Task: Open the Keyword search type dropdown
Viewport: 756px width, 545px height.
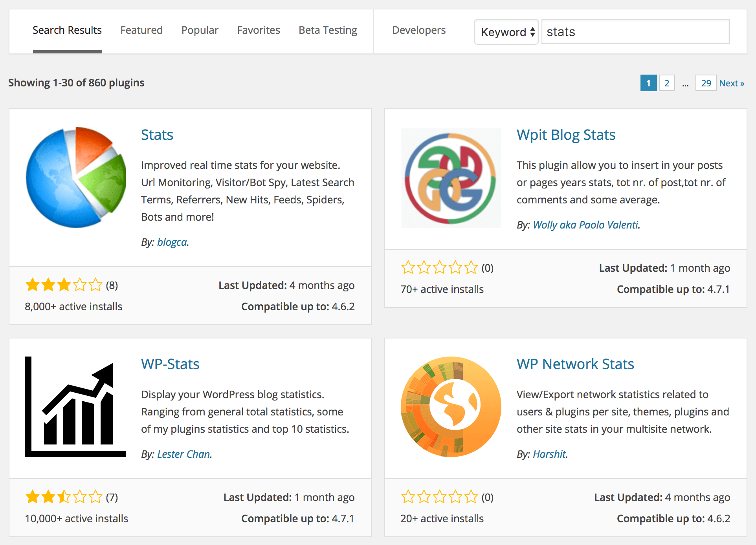Action: click(x=506, y=32)
